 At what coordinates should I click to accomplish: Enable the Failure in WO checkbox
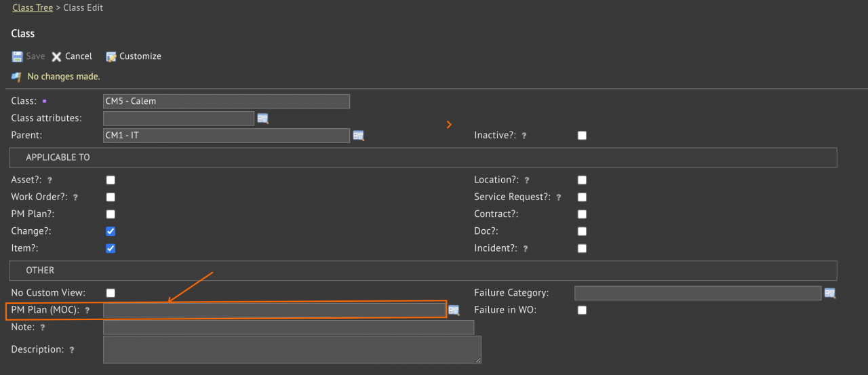(582, 310)
